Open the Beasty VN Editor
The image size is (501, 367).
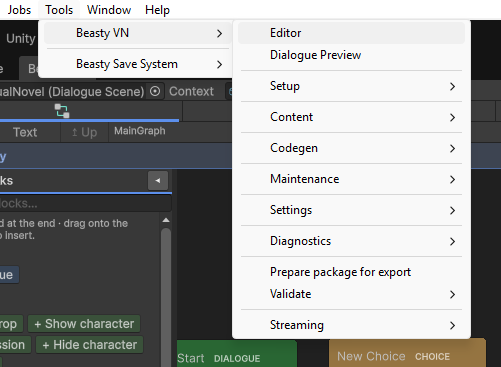(x=351, y=33)
